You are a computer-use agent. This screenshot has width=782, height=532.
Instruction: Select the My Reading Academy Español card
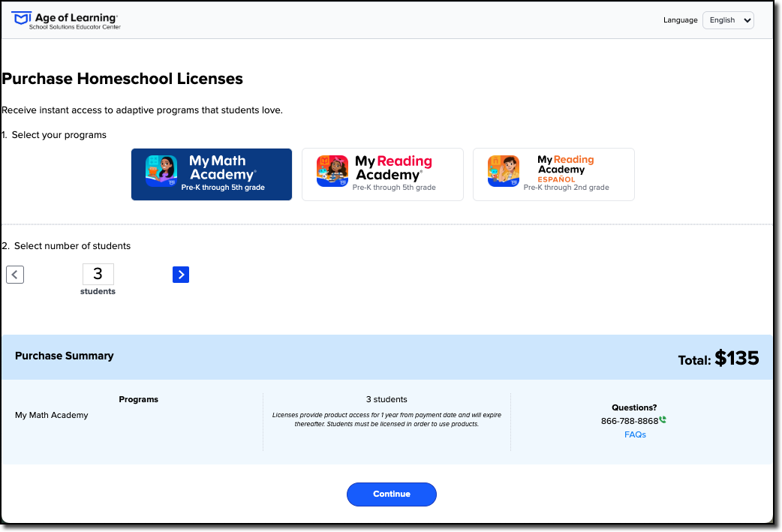554,175
